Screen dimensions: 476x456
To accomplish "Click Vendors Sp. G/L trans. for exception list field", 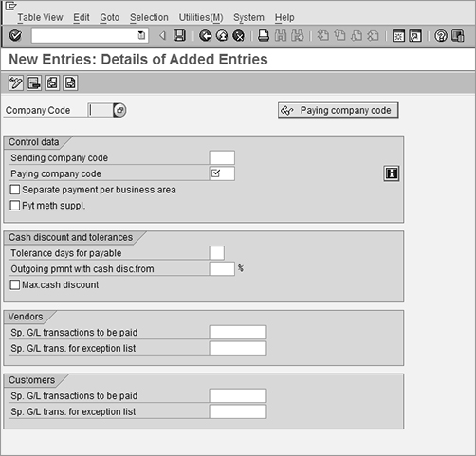I will coord(238,348).
